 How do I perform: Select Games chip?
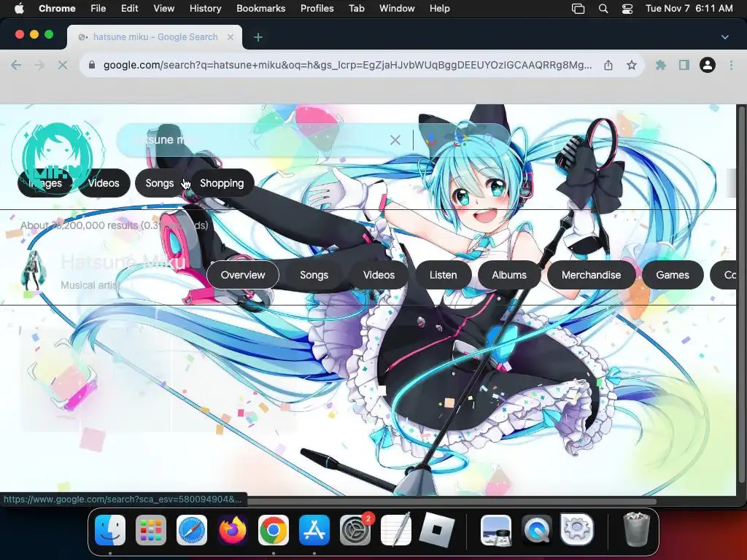(673, 275)
